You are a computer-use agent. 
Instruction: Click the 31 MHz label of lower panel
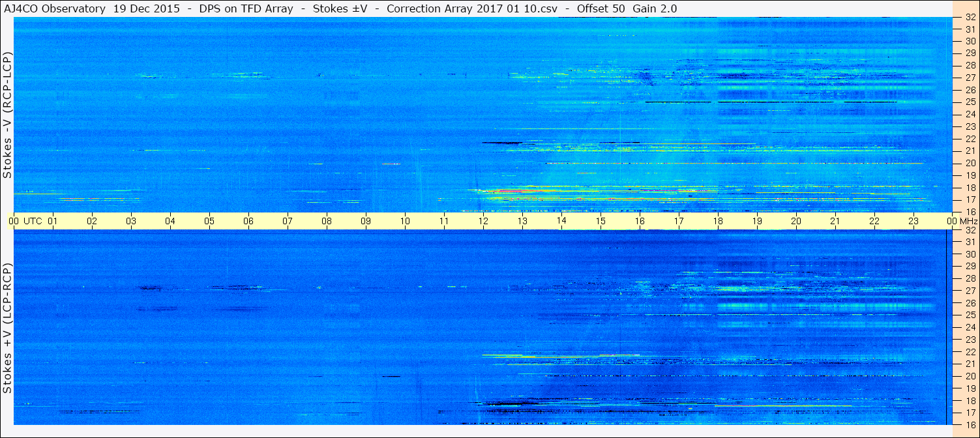[970, 242]
